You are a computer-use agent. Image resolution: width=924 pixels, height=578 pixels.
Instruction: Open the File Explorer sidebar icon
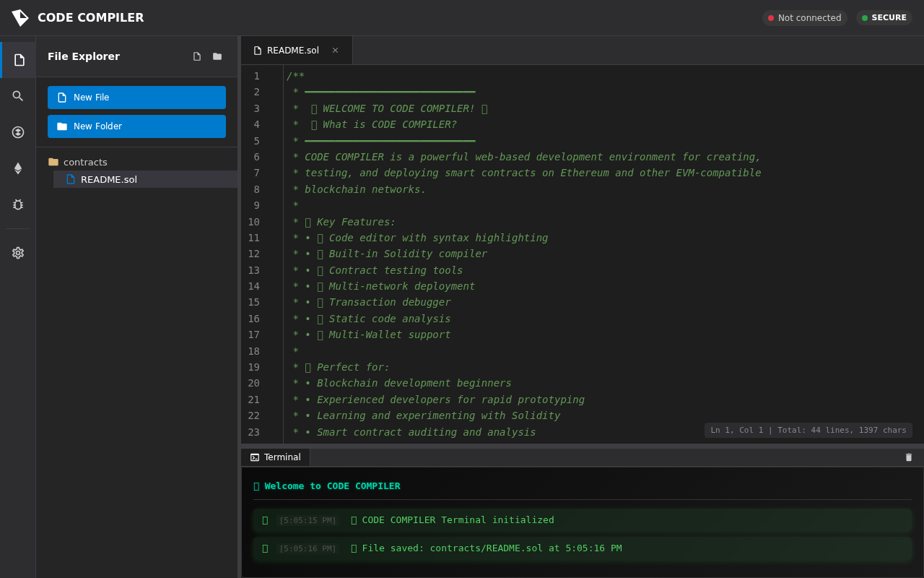pyautogui.click(x=19, y=60)
